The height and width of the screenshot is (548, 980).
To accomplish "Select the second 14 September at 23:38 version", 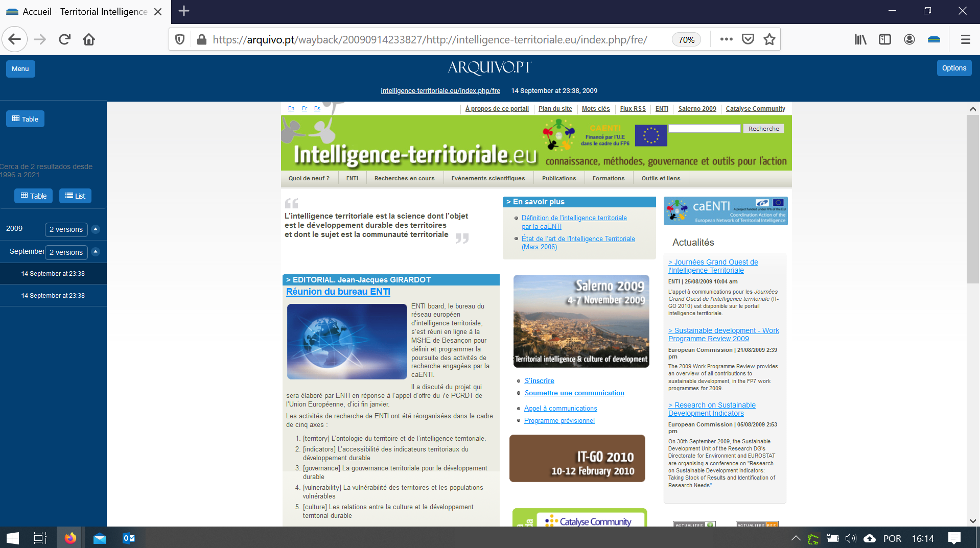I will [x=53, y=296].
